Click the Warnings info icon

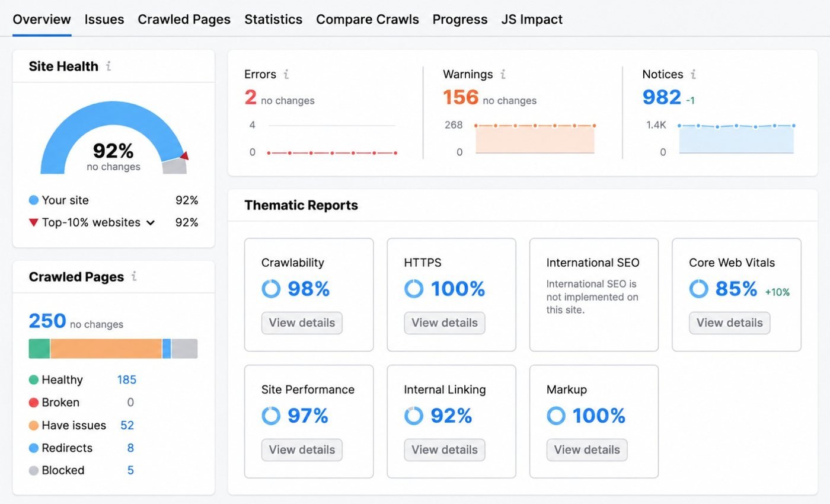click(x=503, y=74)
